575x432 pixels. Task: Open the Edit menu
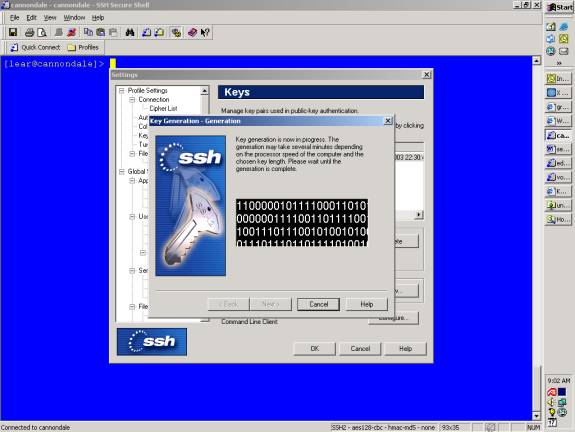[32, 18]
